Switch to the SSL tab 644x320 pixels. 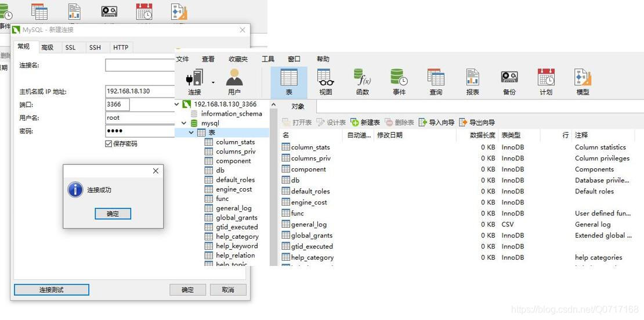point(71,47)
